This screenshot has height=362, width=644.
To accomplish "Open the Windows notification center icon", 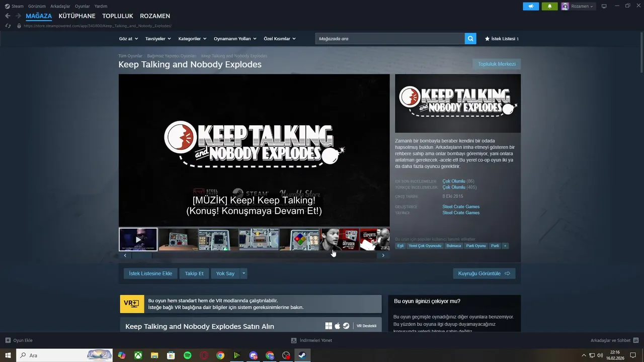I will pyautogui.click(x=633, y=355).
